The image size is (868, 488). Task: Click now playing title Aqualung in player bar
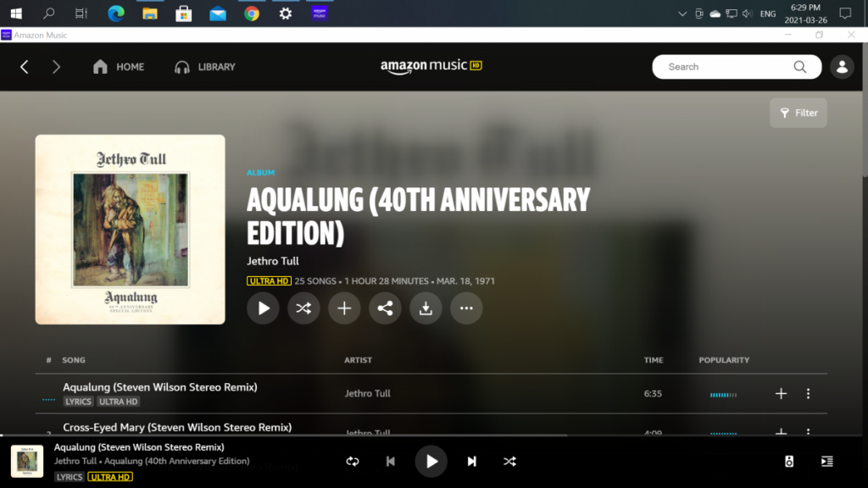(x=139, y=447)
